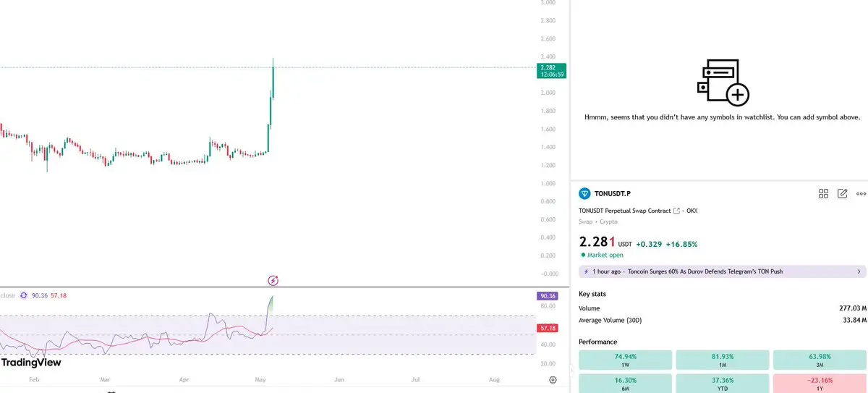Screen dimensions: 868x393
Task: Select the 6M performance tile 16.30%
Action: tap(625, 384)
